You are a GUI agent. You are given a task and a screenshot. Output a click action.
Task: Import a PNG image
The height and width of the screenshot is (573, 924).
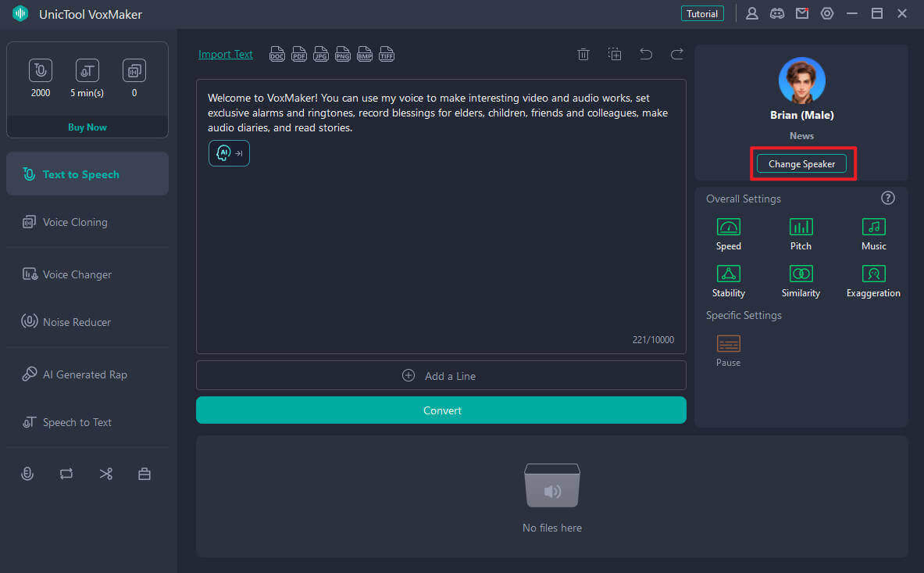[342, 54]
